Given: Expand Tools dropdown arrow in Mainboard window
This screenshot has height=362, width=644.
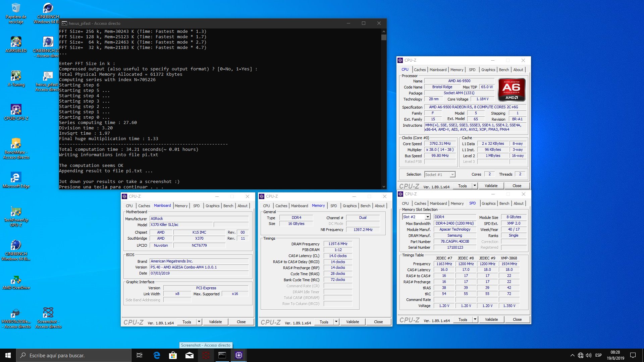Looking at the screenshot, I should pos(199,322).
